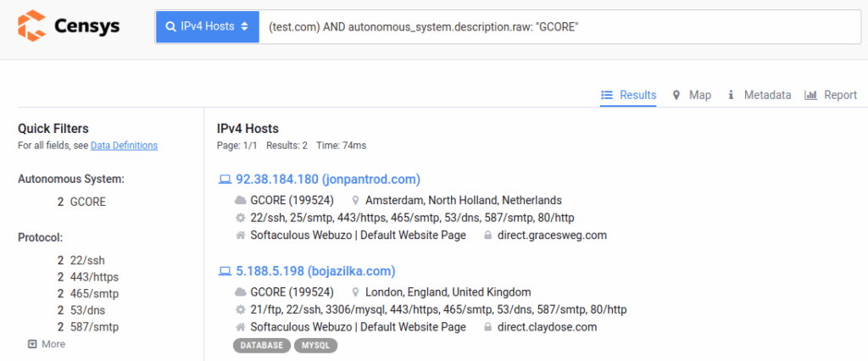Screen dimensions: 868x361
Task: Click the DATABASE tag badge
Action: 261,346
